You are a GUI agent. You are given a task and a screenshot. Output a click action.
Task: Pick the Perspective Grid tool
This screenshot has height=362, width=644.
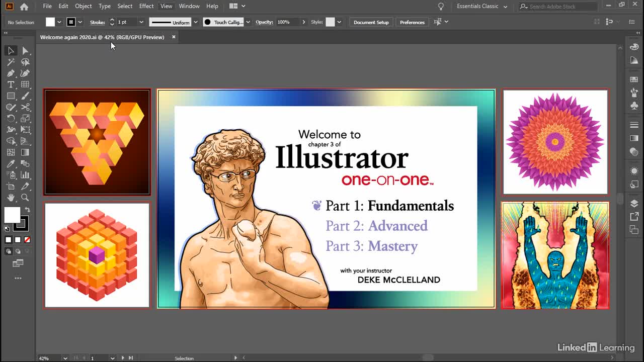tap(25, 141)
